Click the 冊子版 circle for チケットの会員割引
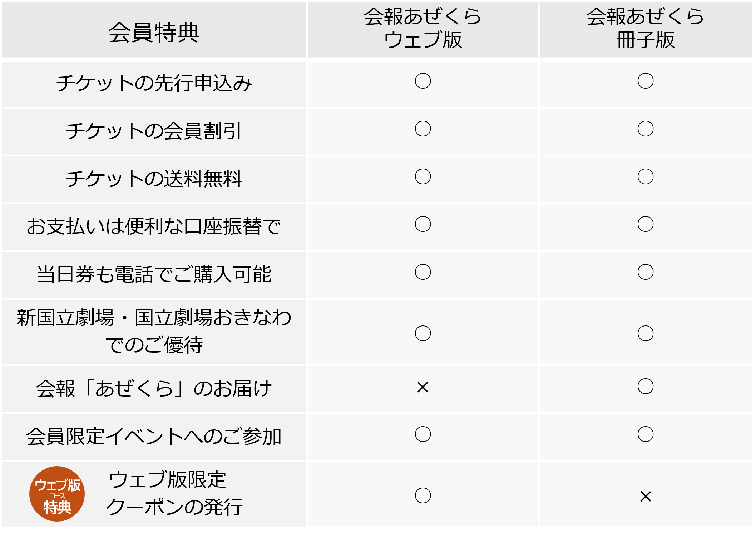756x533 pixels. [x=646, y=129]
